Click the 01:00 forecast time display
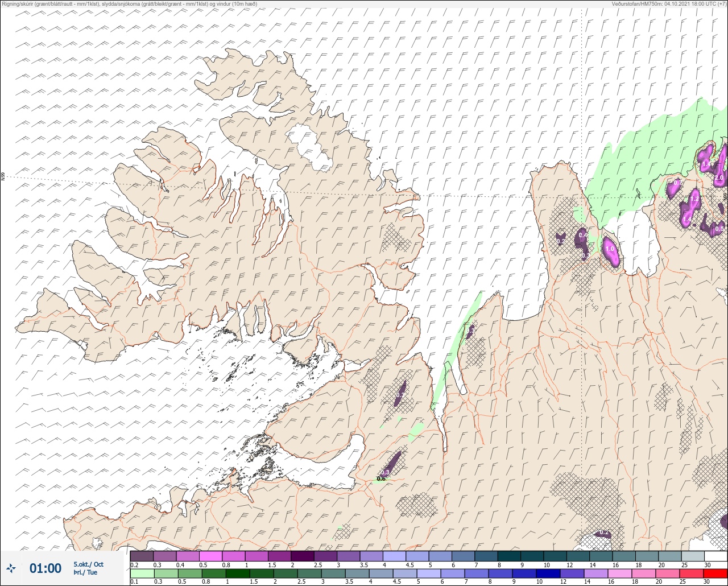Screen dimensions: 728x586 (x=45, y=568)
